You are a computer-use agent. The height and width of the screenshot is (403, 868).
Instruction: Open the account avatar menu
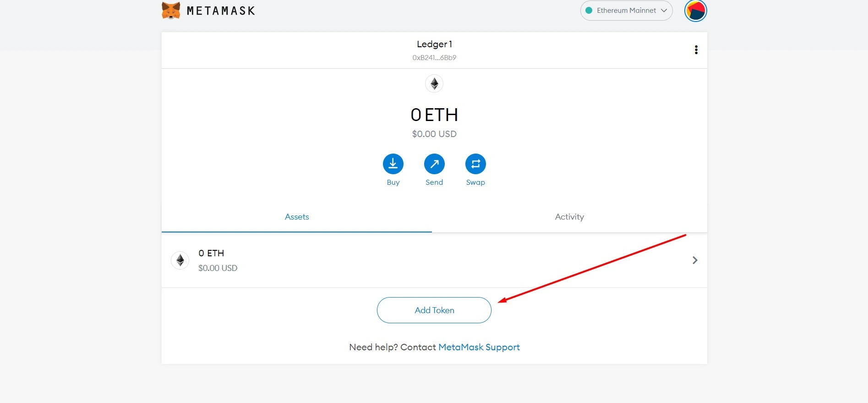(695, 11)
